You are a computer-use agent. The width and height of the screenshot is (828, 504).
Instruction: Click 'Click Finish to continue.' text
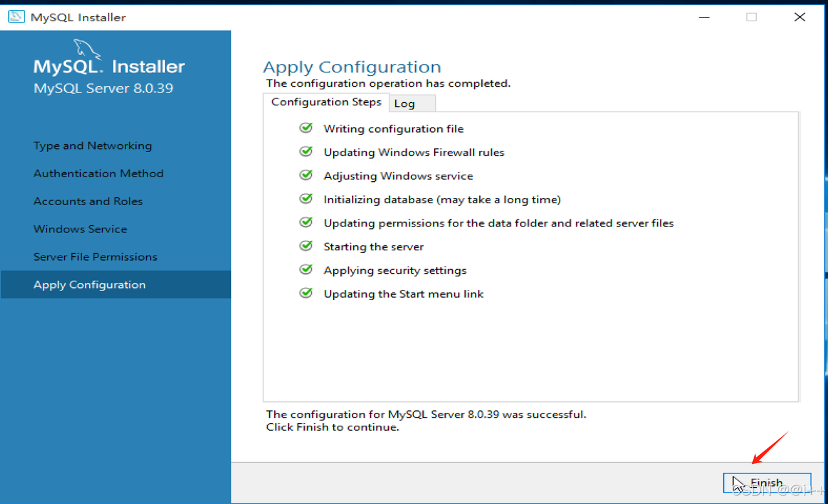click(x=332, y=427)
